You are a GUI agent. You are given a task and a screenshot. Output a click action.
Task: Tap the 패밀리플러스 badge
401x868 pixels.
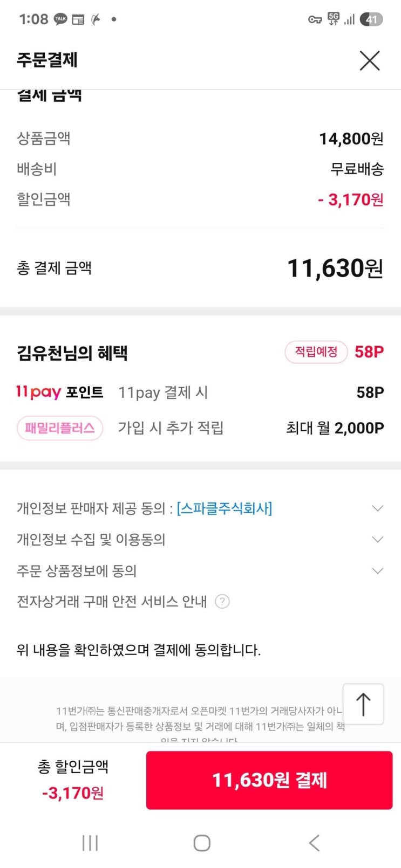pyautogui.click(x=60, y=429)
